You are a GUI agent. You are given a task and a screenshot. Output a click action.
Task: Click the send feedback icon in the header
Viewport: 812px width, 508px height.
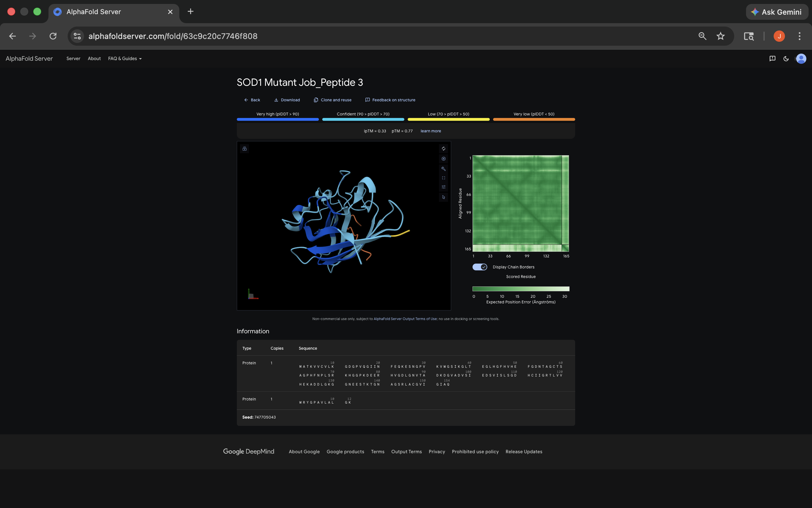(x=772, y=58)
